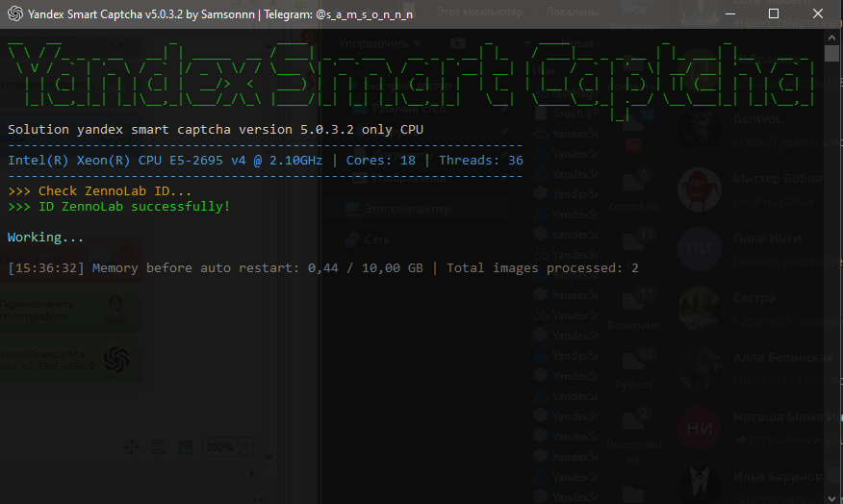Viewport: 843px width, 504px height.
Task: Click the window title 'Yandex Smart Captcha v5.0.3.2 by Samsonnn'
Action: [141, 14]
